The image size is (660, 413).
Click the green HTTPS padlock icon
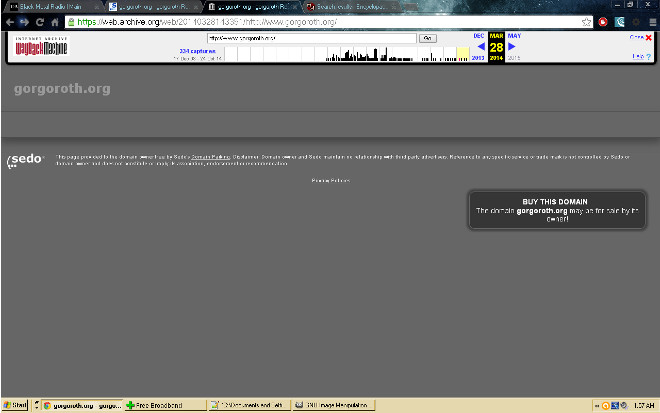click(x=71, y=22)
